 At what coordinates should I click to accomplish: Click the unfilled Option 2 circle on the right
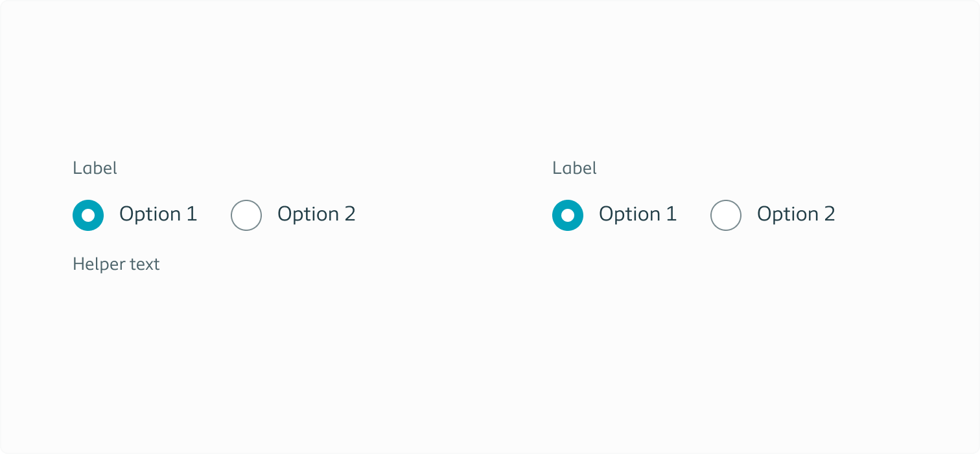tap(726, 215)
